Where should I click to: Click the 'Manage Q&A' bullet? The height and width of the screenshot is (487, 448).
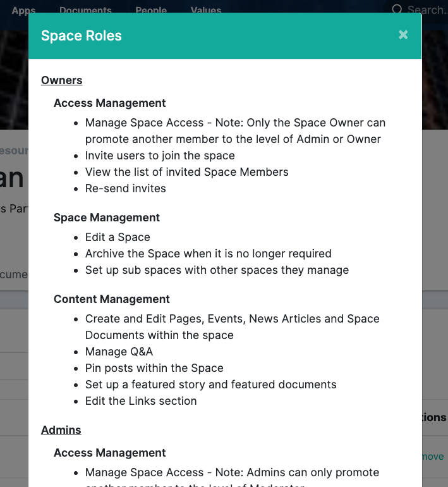(119, 352)
